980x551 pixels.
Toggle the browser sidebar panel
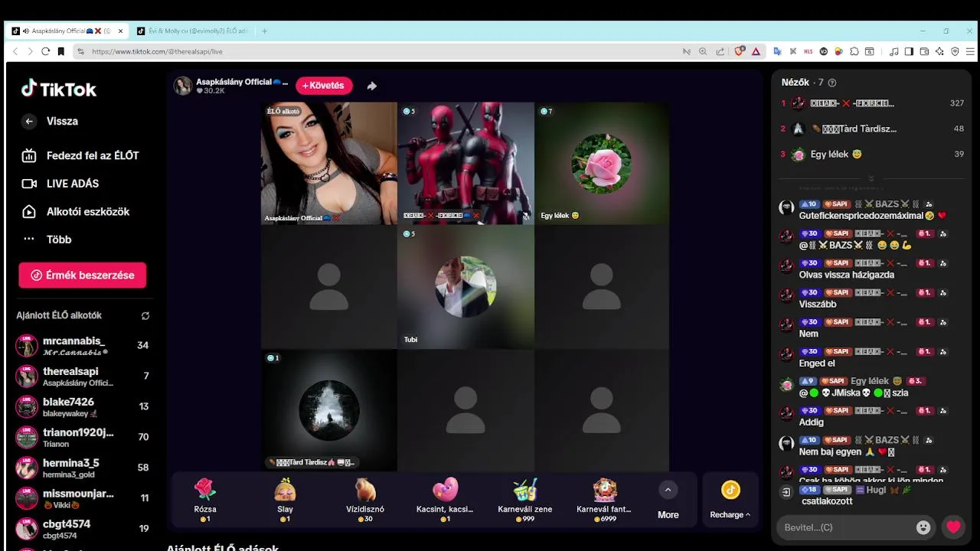click(x=909, y=51)
